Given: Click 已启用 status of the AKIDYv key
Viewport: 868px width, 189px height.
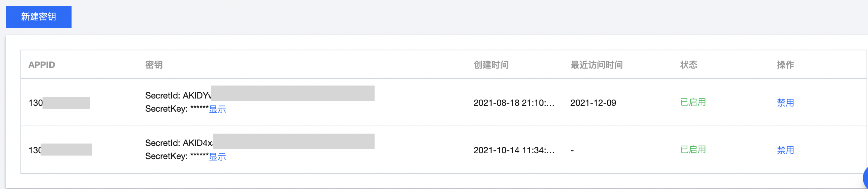Looking at the screenshot, I should [693, 102].
